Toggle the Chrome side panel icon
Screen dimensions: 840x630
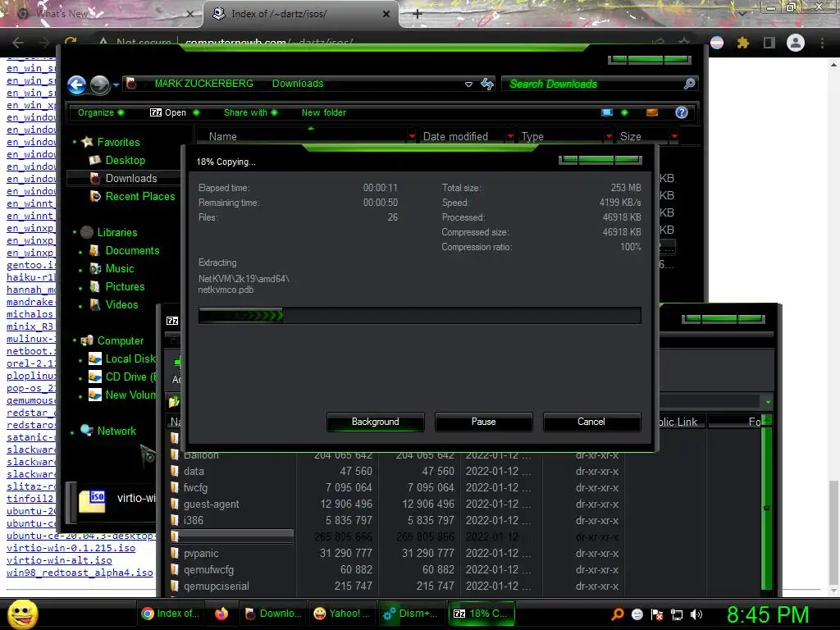[x=769, y=43]
